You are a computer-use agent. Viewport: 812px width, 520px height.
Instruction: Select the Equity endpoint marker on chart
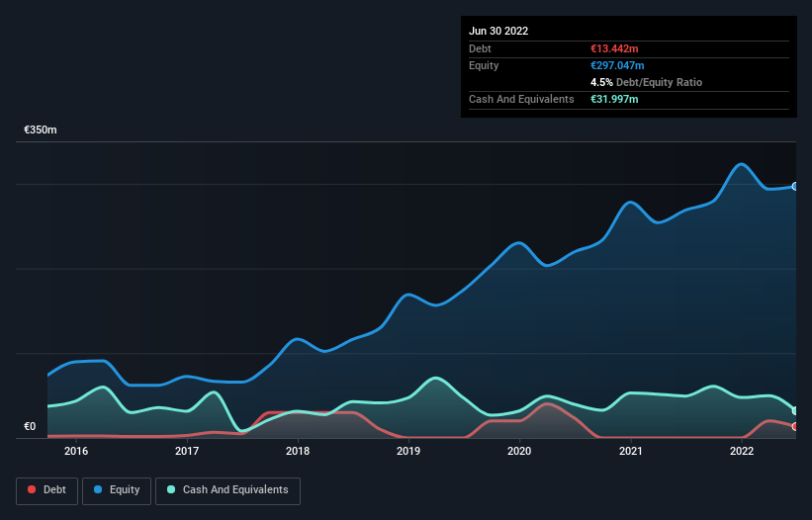795,186
